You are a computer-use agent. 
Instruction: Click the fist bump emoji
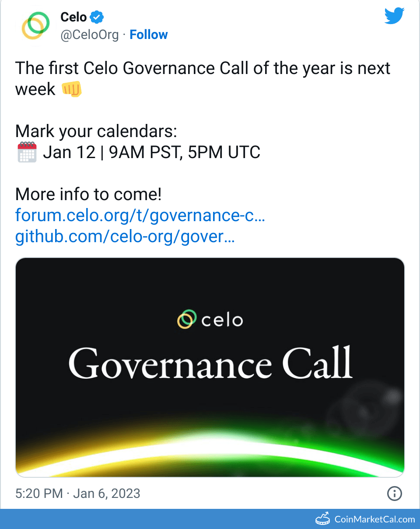click(71, 89)
